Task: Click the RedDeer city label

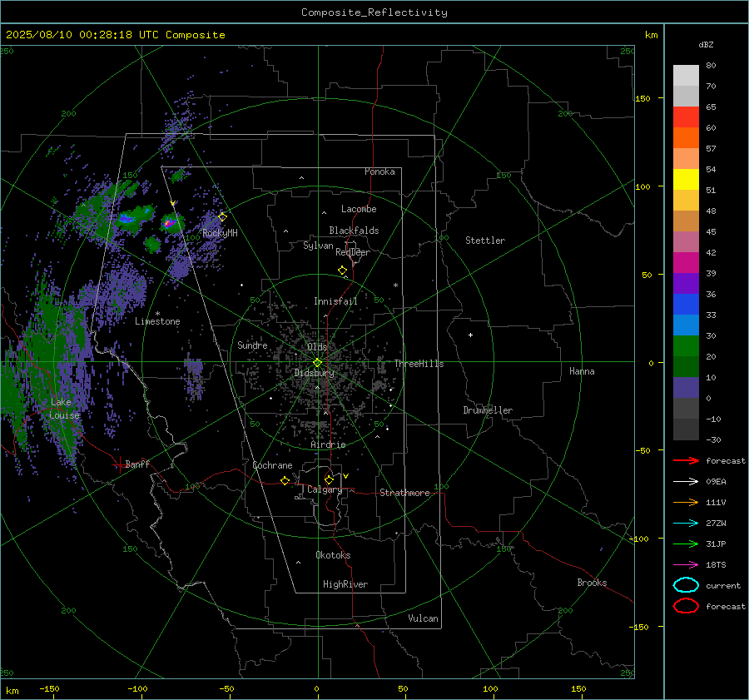Action: click(x=353, y=252)
